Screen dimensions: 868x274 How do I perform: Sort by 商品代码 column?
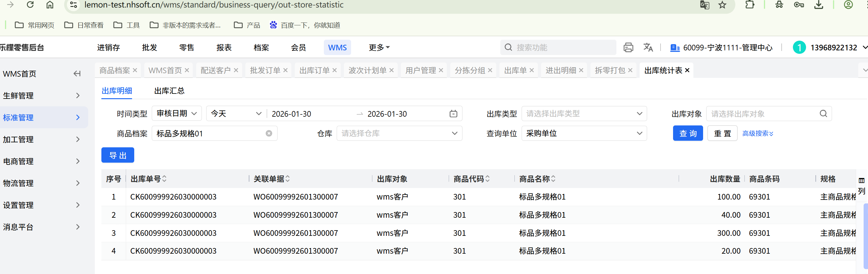click(x=488, y=179)
